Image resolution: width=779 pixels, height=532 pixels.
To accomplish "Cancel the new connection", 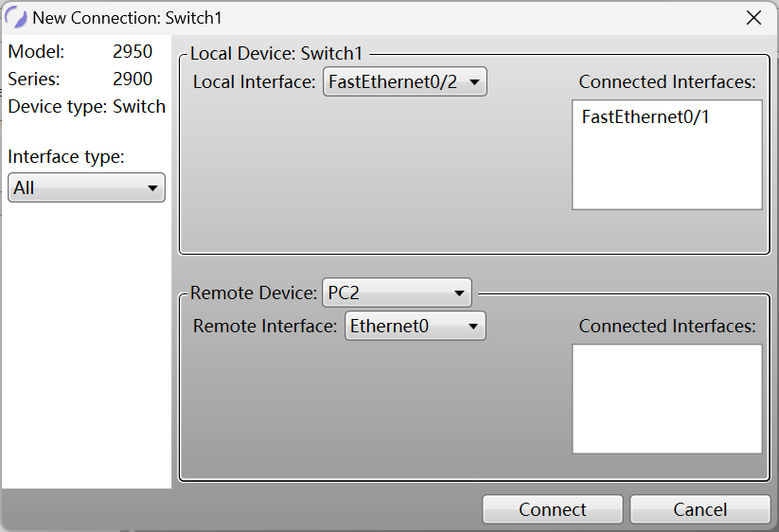I will [x=700, y=509].
